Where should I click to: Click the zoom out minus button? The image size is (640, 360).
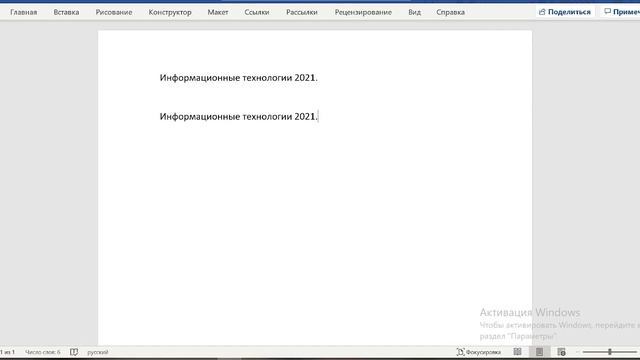click(x=577, y=352)
